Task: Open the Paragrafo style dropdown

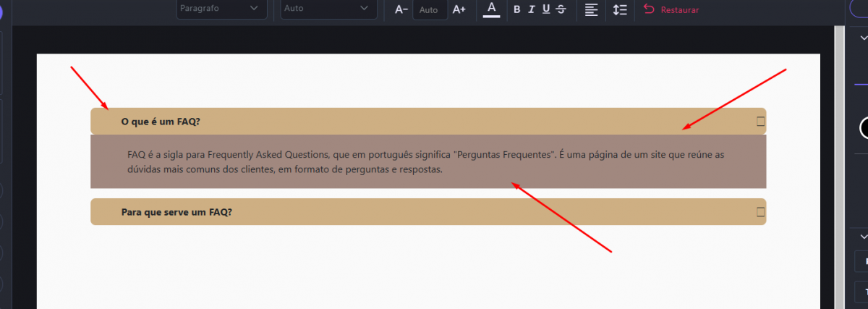Action: (x=221, y=9)
